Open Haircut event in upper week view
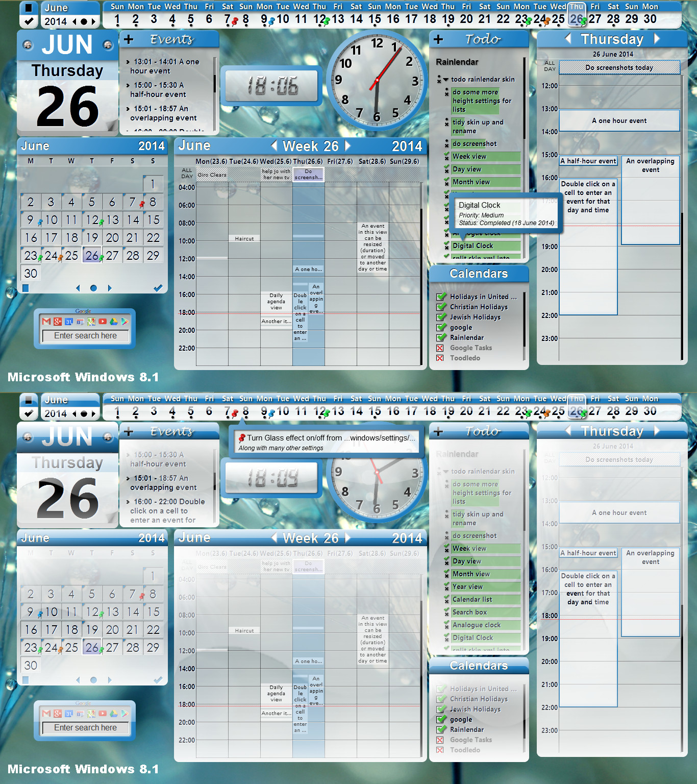 tap(244, 238)
